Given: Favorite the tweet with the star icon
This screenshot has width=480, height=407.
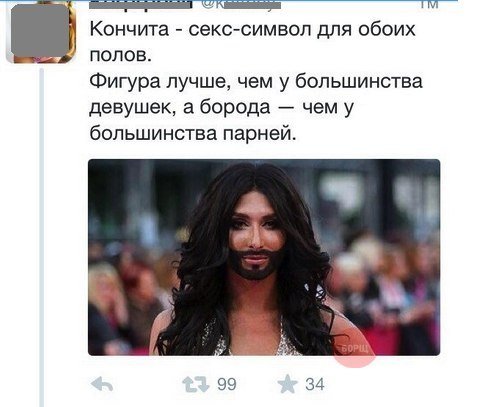Looking at the screenshot, I should [287, 384].
